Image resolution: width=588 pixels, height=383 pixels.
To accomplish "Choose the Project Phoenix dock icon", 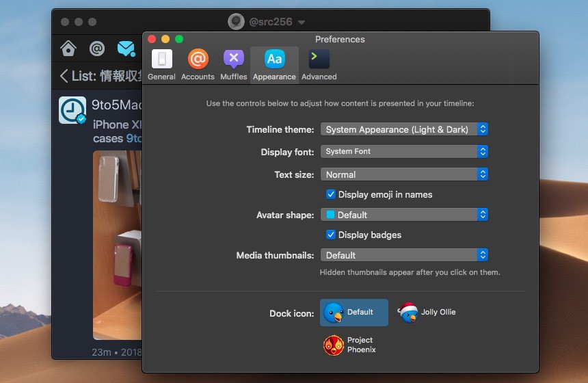I will 349,345.
